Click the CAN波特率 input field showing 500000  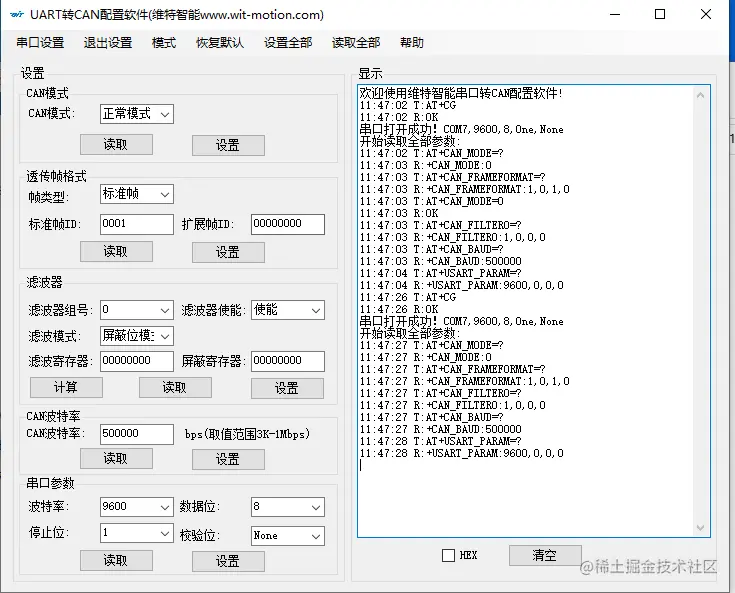point(136,434)
